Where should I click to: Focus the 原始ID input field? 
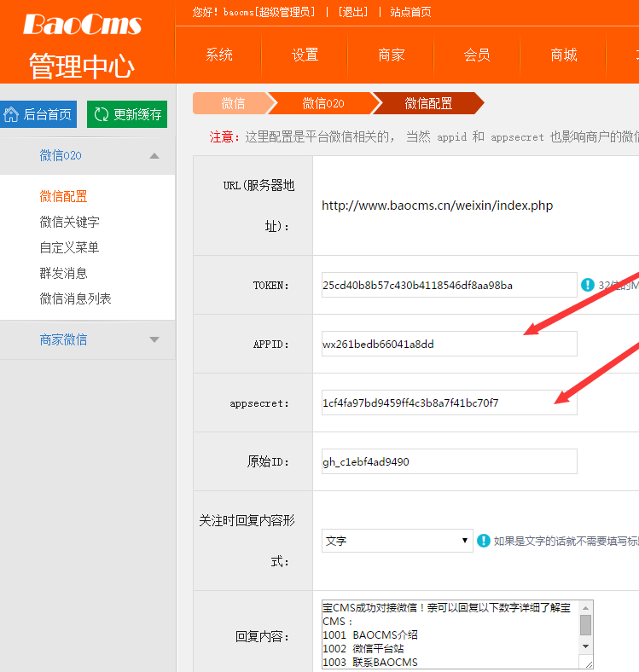tap(450, 461)
